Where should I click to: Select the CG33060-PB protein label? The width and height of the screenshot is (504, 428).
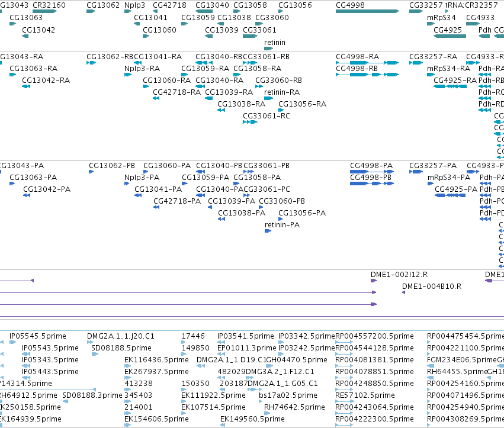coord(282,201)
